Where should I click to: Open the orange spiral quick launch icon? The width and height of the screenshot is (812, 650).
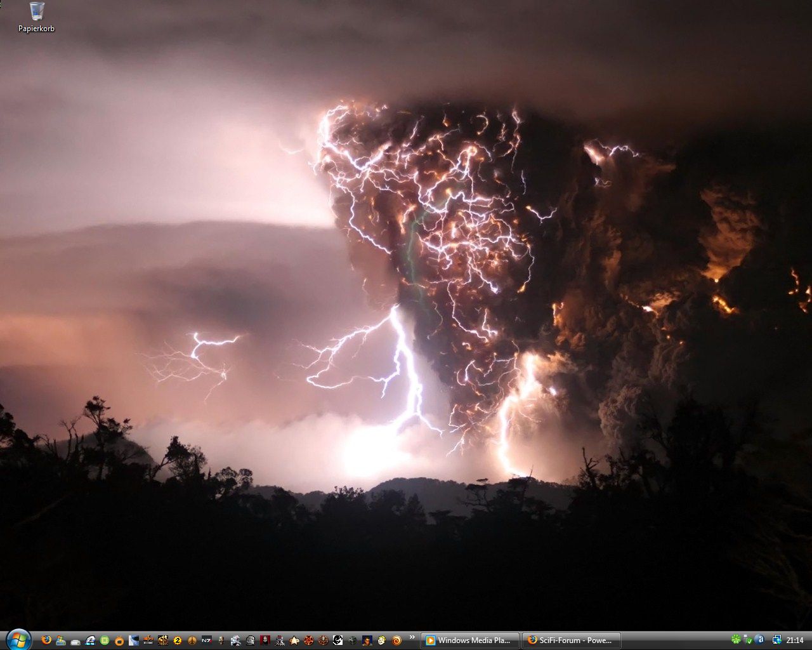(396, 640)
